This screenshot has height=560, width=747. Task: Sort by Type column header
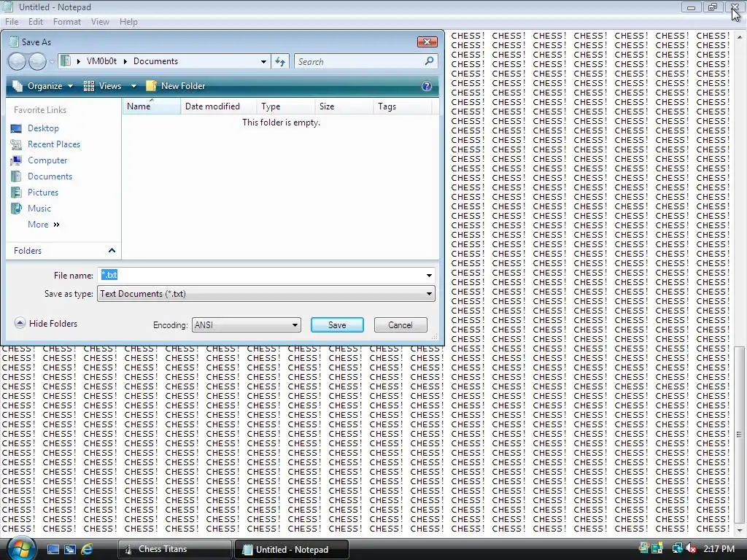coord(285,106)
